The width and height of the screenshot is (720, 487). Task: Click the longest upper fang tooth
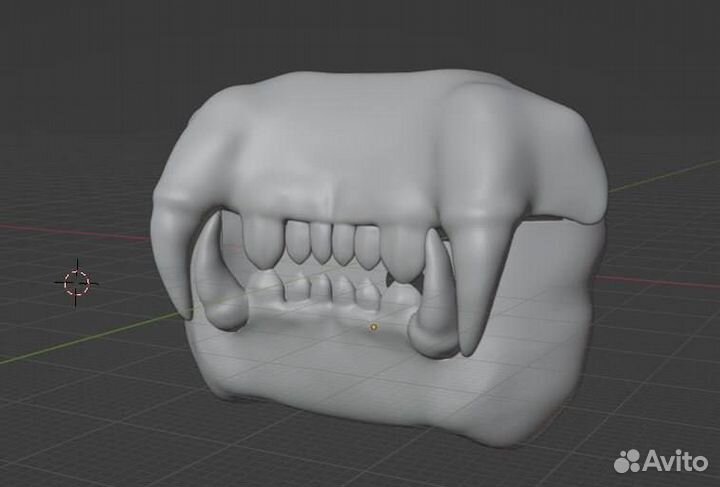coord(480,285)
